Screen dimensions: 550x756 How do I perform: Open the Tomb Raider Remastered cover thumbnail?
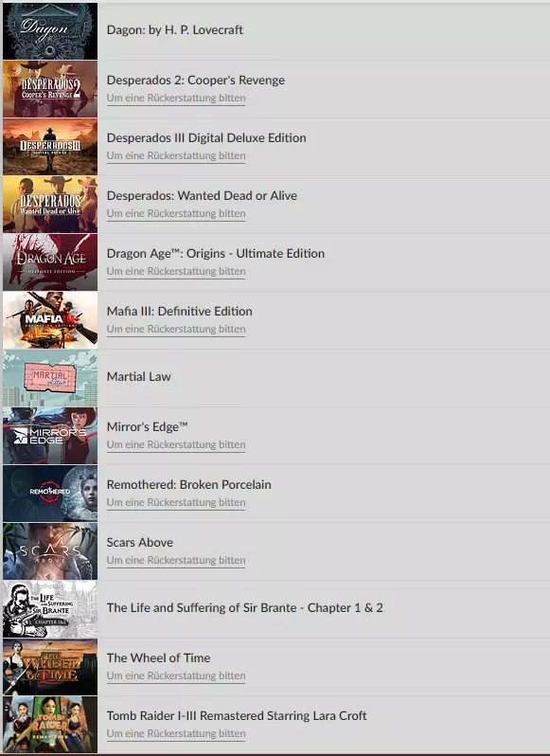[x=50, y=724]
